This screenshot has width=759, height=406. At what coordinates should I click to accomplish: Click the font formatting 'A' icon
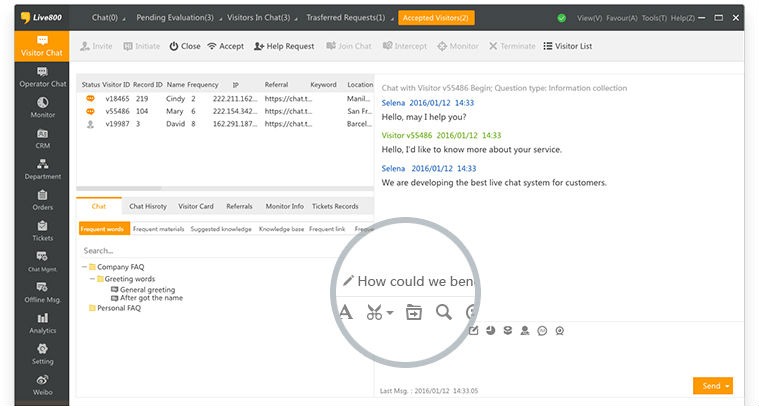click(x=345, y=312)
